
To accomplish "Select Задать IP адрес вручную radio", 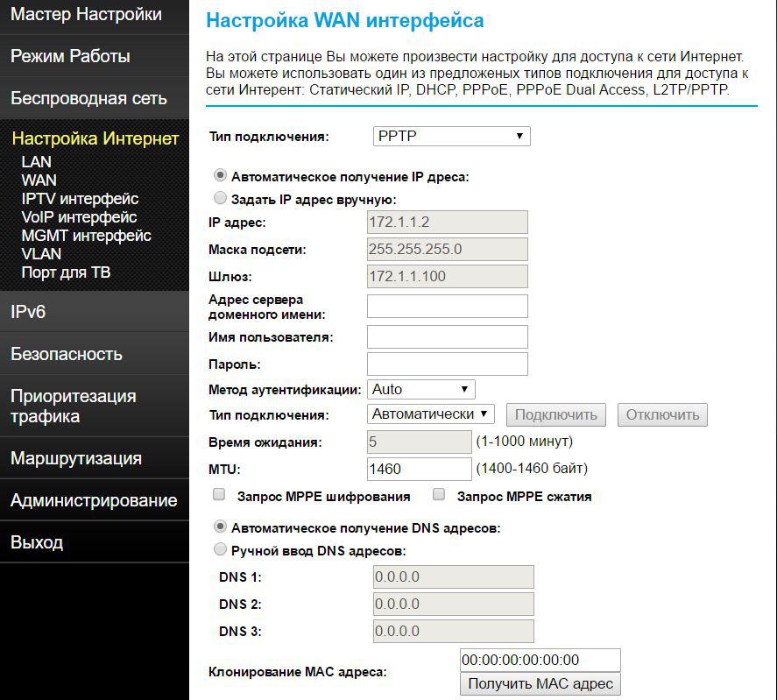I will click(x=220, y=198).
